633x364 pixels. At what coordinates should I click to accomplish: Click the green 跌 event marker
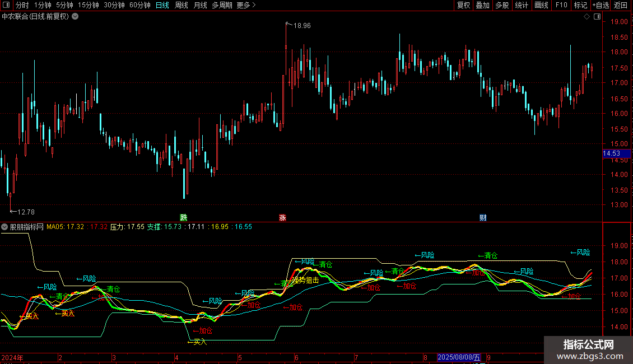(x=183, y=217)
